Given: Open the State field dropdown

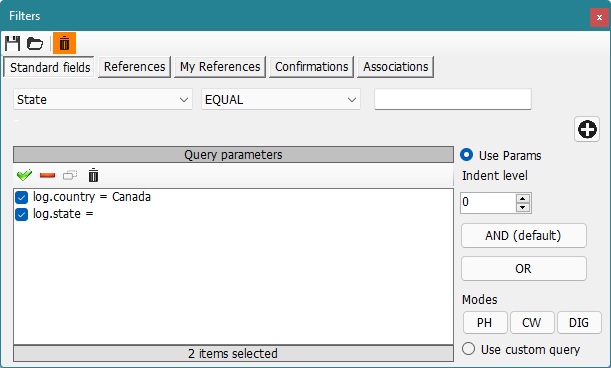Looking at the screenshot, I should (103, 99).
